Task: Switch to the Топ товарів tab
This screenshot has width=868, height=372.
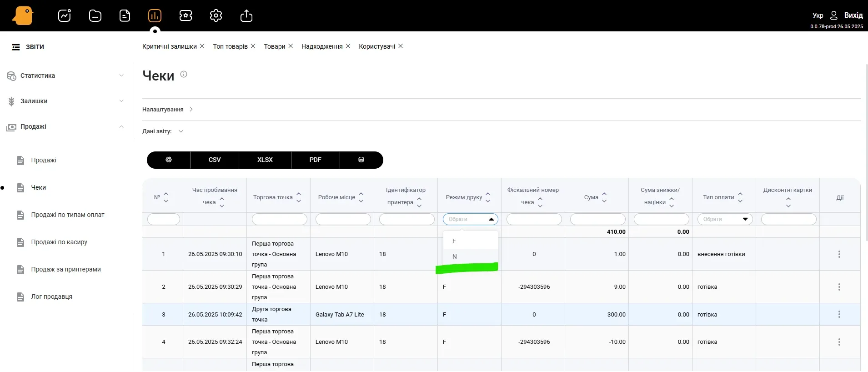Action: [230, 46]
